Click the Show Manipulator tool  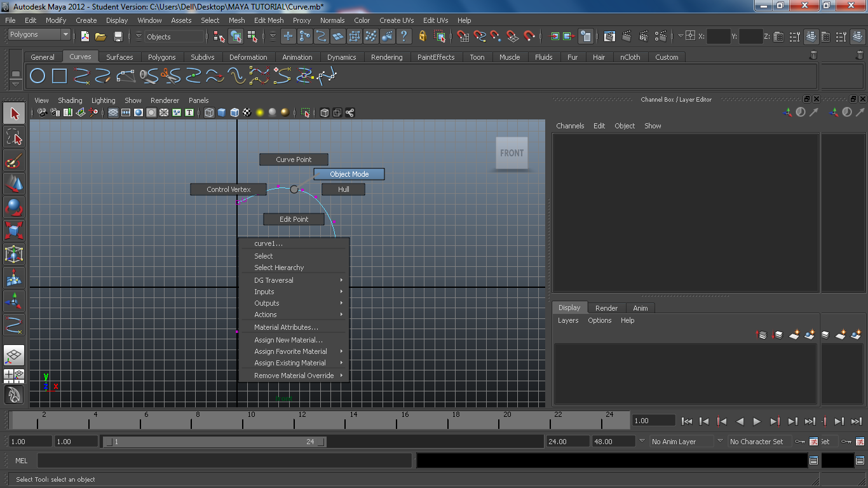(14, 302)
